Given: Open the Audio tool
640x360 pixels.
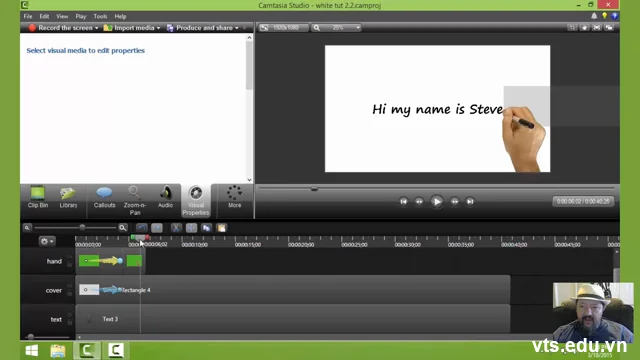Looking at the screenshot, I should pyautogui.click(x=165, y=197).
